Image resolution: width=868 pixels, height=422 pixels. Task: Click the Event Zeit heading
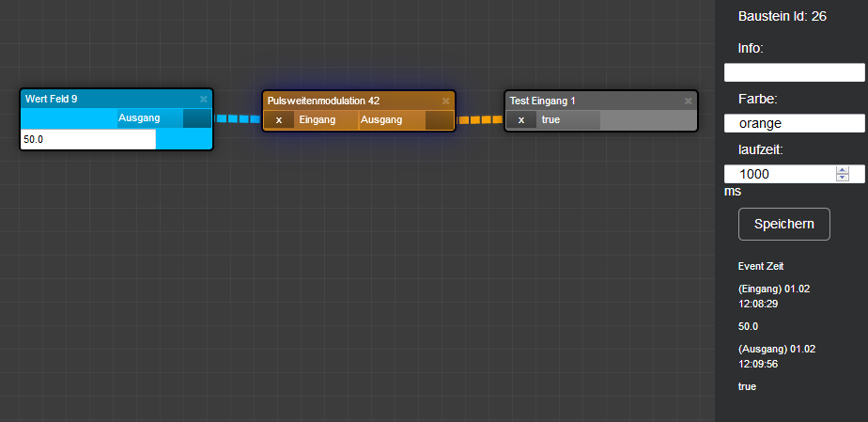(761, 266)
